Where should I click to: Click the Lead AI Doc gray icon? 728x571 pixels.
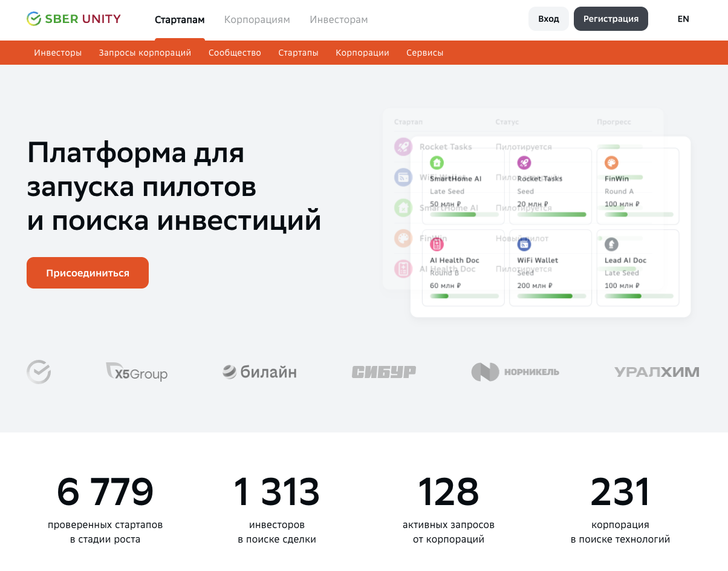coord(611,244)
